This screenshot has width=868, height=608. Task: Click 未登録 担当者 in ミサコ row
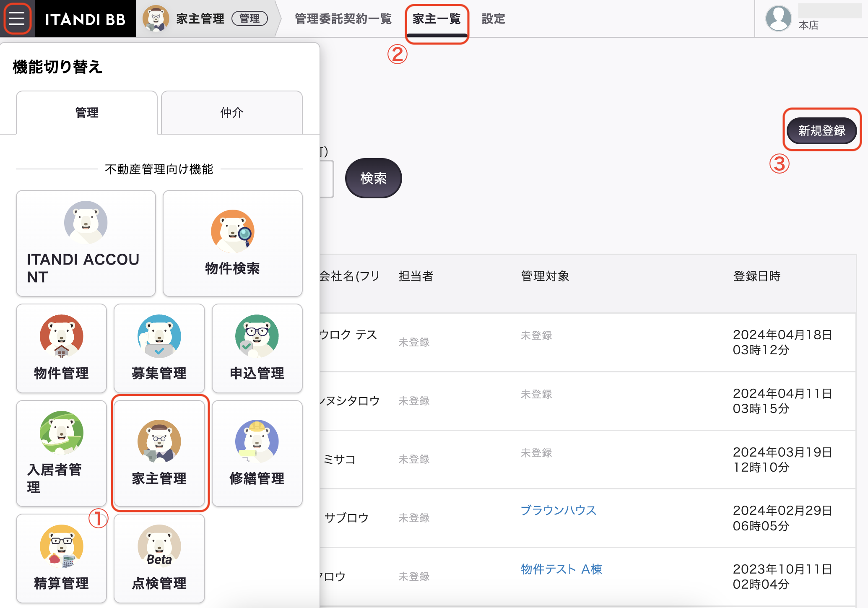(x=414, y=459)
